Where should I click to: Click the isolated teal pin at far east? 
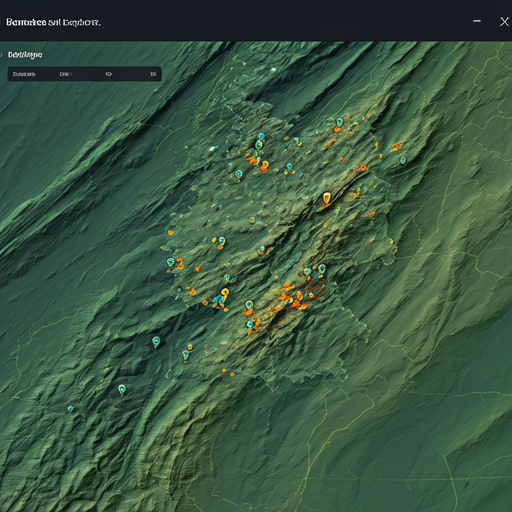[x=403, y=160]
